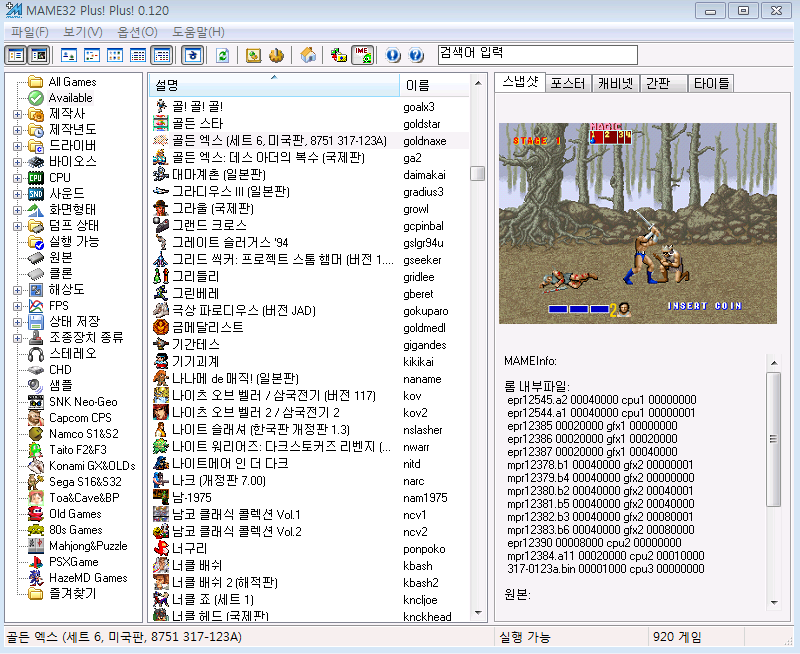Toggle the screenshot area toolbar button
Image resolution: width=800 pixels, height=654 pixels.
39,55
